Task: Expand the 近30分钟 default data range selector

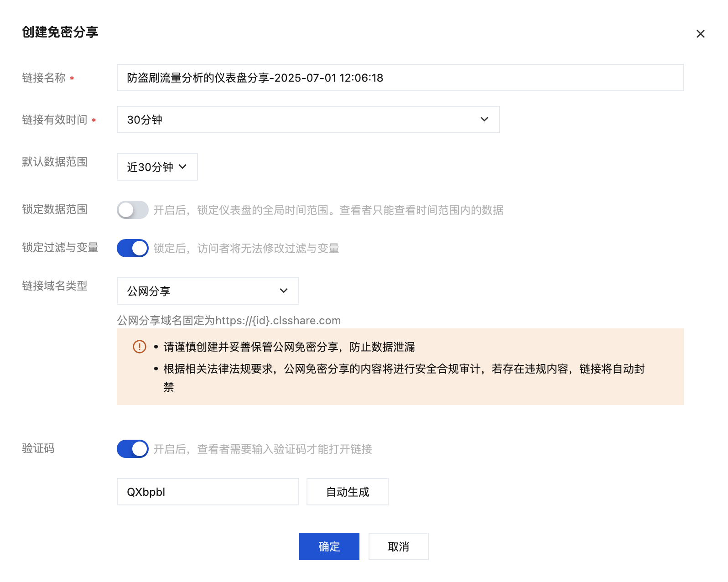Action: [x=157, y=167]
